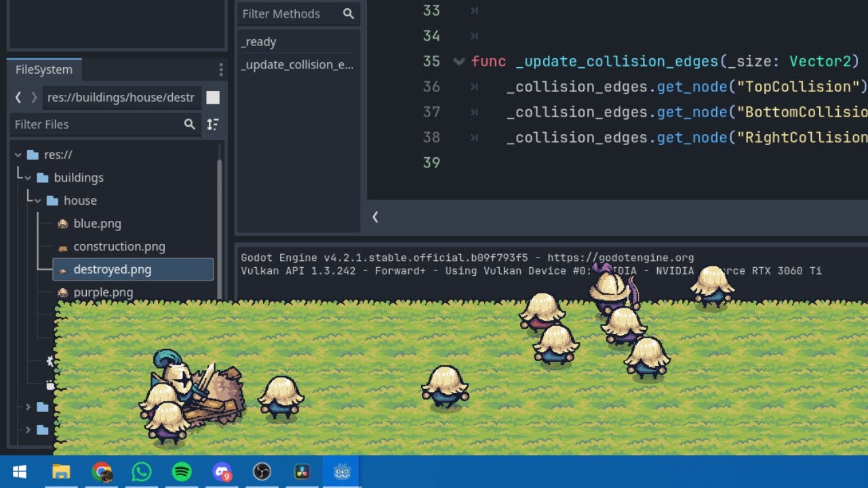The height and width of the screenshot is (488, 868).
Task: Click the func keyword on line 35
Action: click(x=489, y=62)
